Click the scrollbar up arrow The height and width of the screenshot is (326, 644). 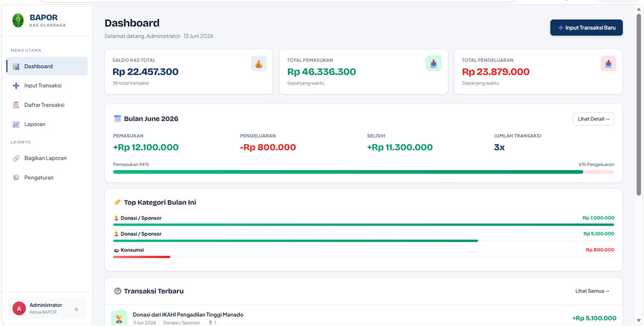(x=639, y=9)
